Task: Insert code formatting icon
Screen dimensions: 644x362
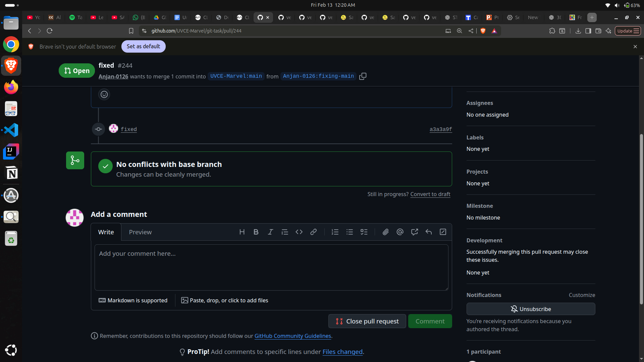Action: [x=299, y=232]
